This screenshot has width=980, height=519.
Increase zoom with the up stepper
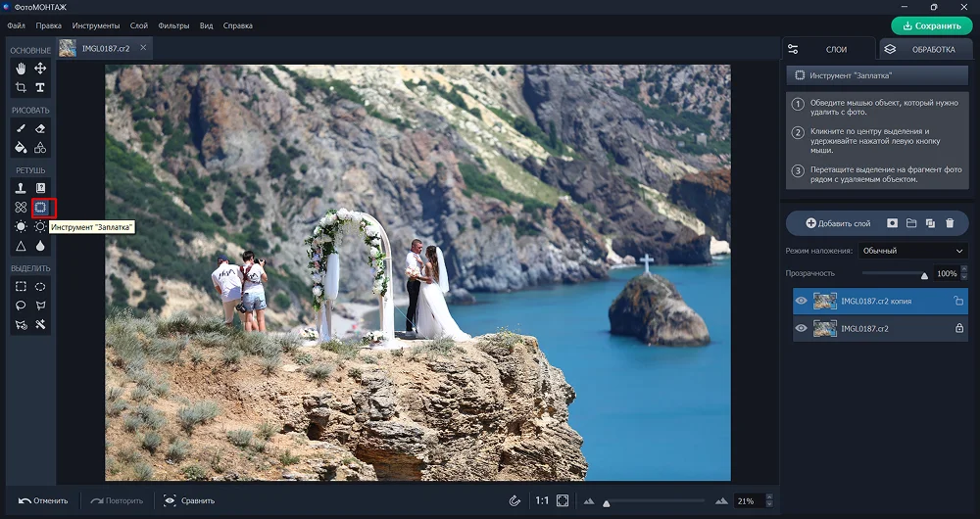click(768, 497)
